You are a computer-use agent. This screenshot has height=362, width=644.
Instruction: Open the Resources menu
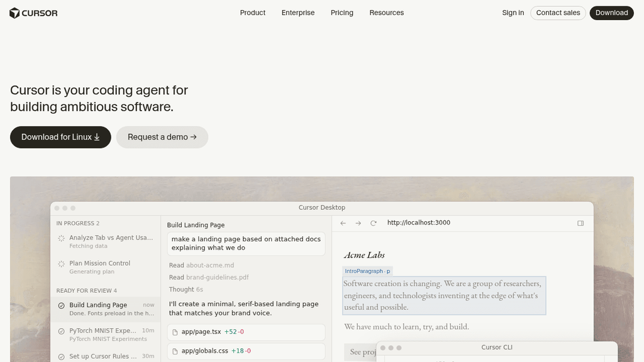387,13
